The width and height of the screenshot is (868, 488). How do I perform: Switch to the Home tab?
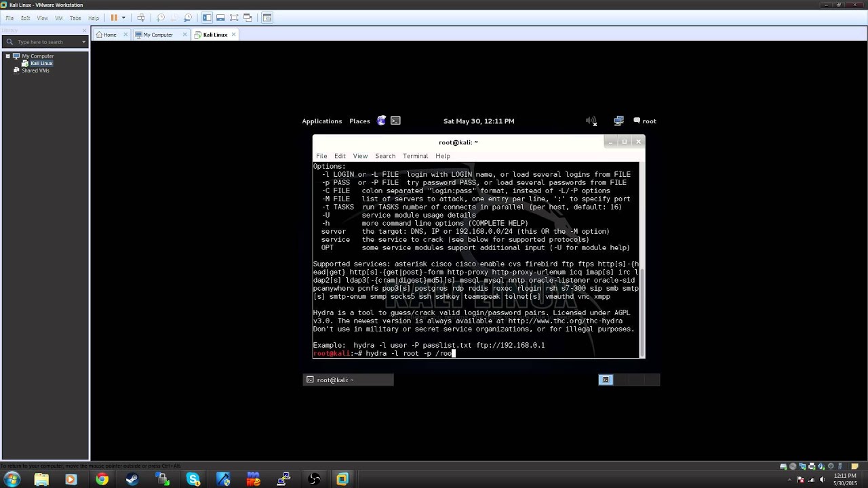tap(110, 35)
